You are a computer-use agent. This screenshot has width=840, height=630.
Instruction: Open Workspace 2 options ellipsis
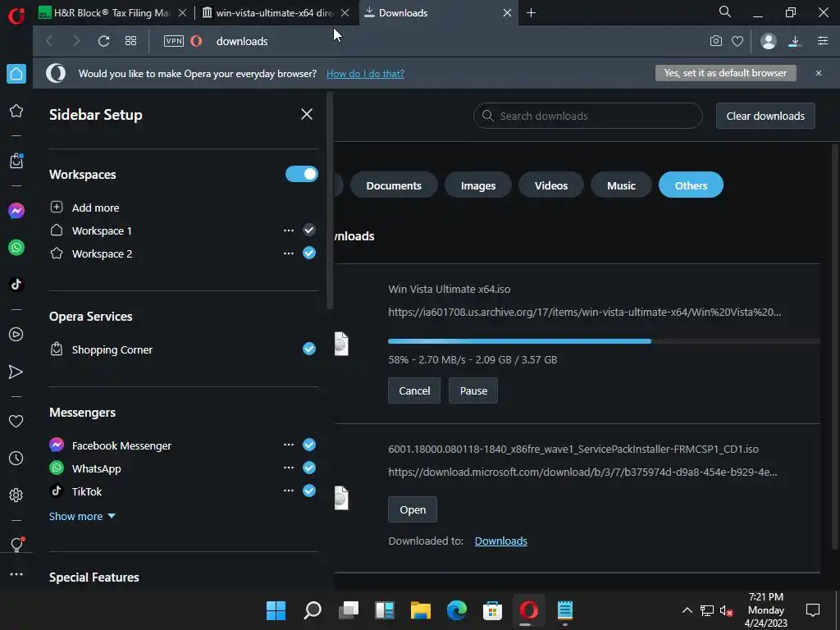pyautogui.click(x=289, y=253)
